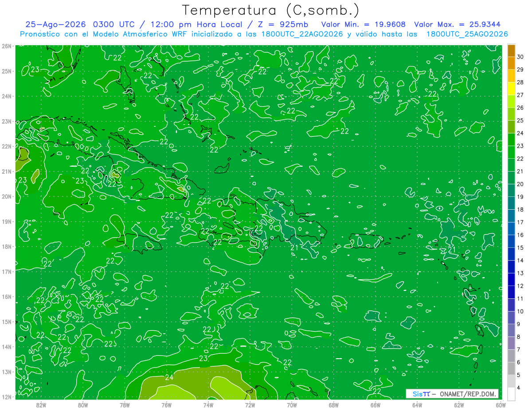Click the '4' value on the color scale

pos(519,388)
